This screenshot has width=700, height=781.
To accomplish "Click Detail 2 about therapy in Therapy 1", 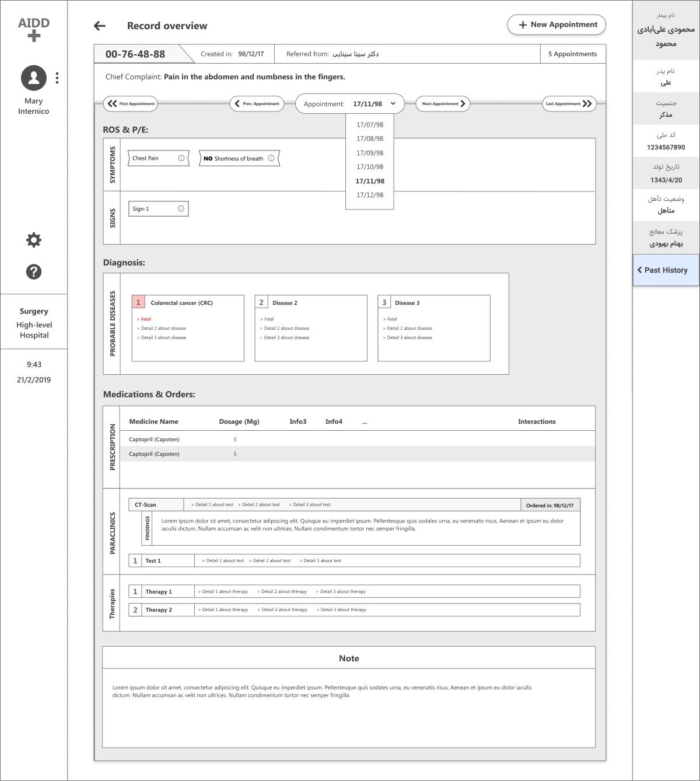I will pyautogui.click(x=282, y=592).
